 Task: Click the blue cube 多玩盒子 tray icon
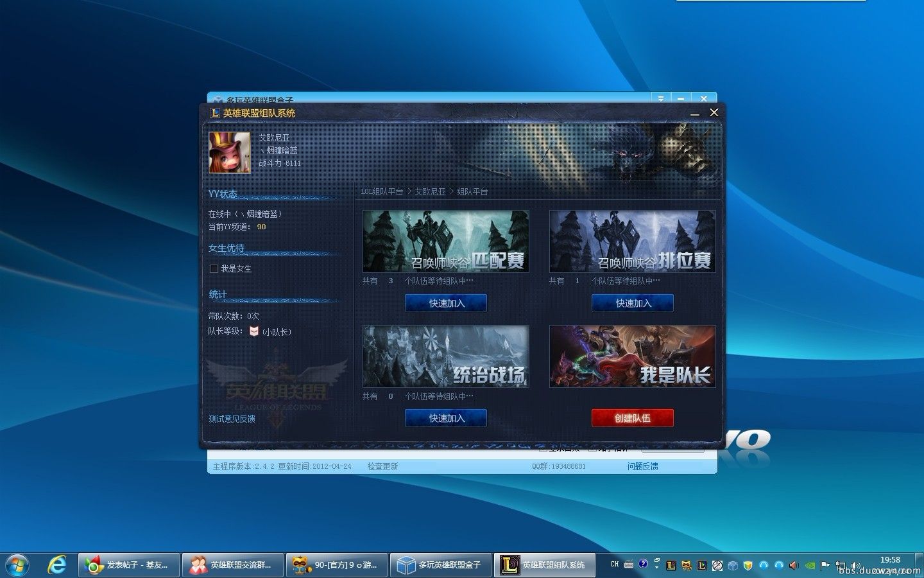[733, 566]
